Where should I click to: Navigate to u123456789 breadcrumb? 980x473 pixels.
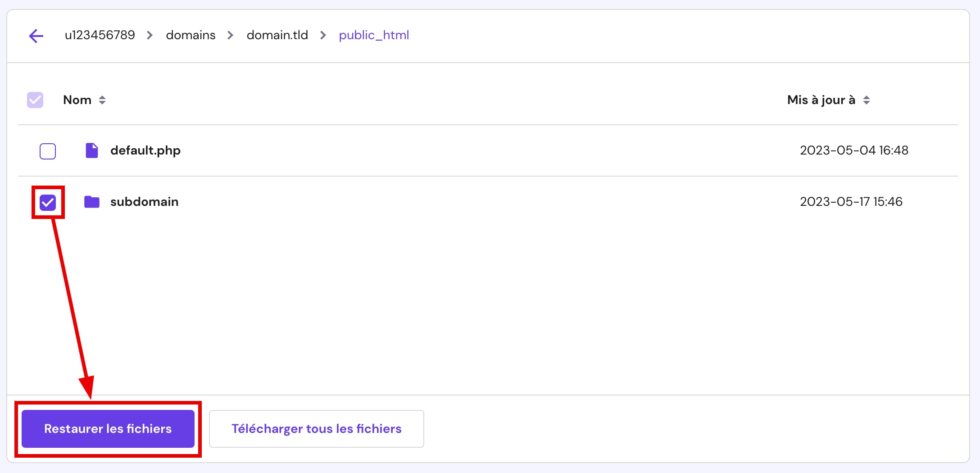100,35
